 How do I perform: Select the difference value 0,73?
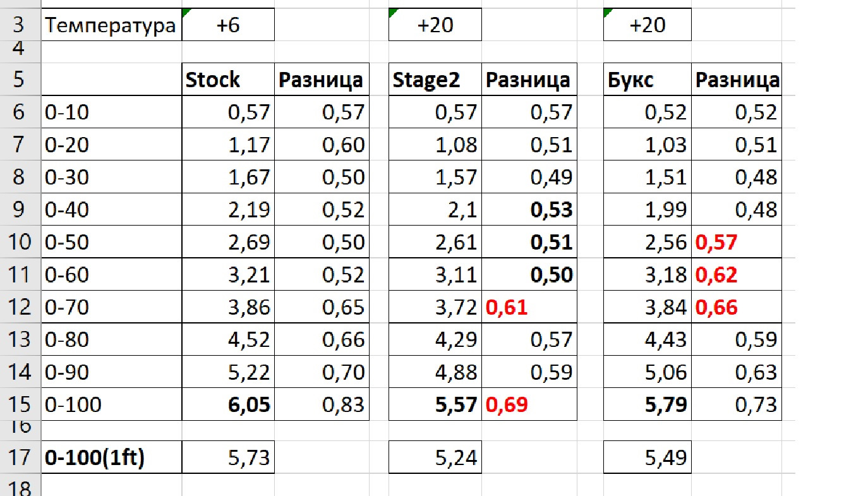[737, 404]
